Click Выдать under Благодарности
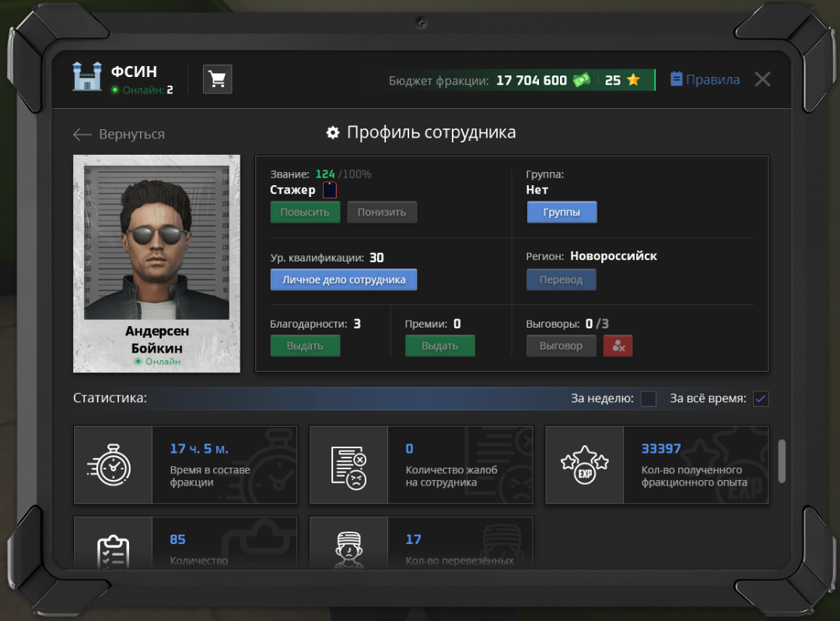840x621 pixels. [305, 346]
